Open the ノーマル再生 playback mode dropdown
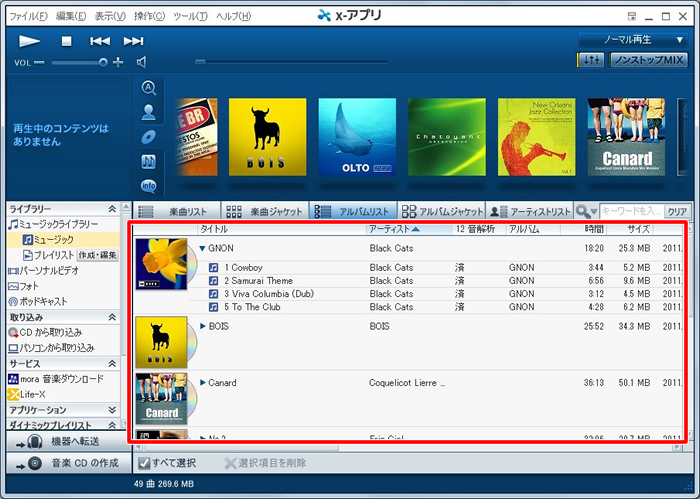Viewport: 700px width, 499px height. (x=632, y=40)
